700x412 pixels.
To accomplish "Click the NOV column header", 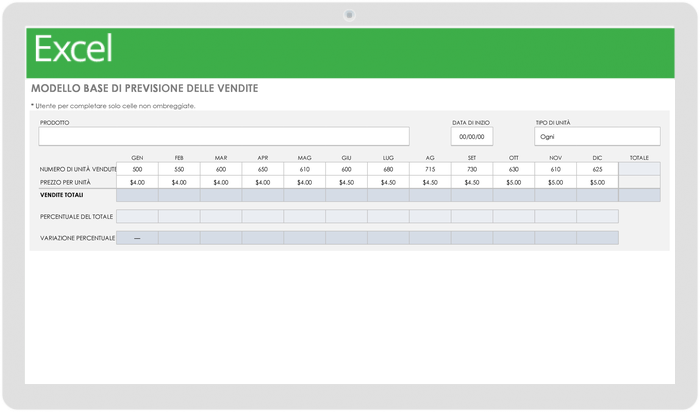I will click(x=555, y=158).
